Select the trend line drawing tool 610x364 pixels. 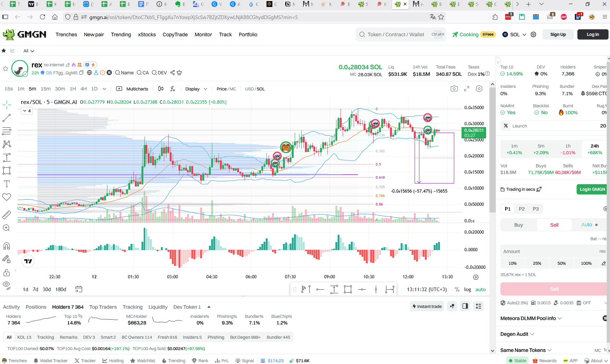pos(7,118)
